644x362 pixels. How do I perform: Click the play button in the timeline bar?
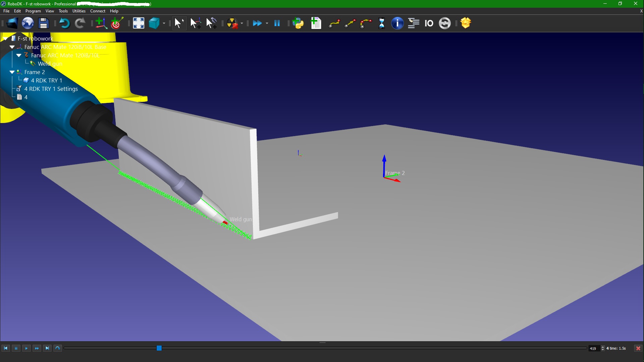click(x=26, y=348)
